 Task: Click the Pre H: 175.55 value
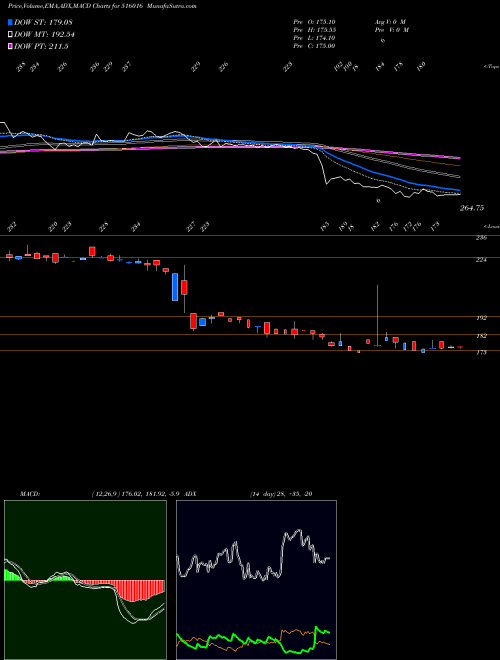point(314,30)
